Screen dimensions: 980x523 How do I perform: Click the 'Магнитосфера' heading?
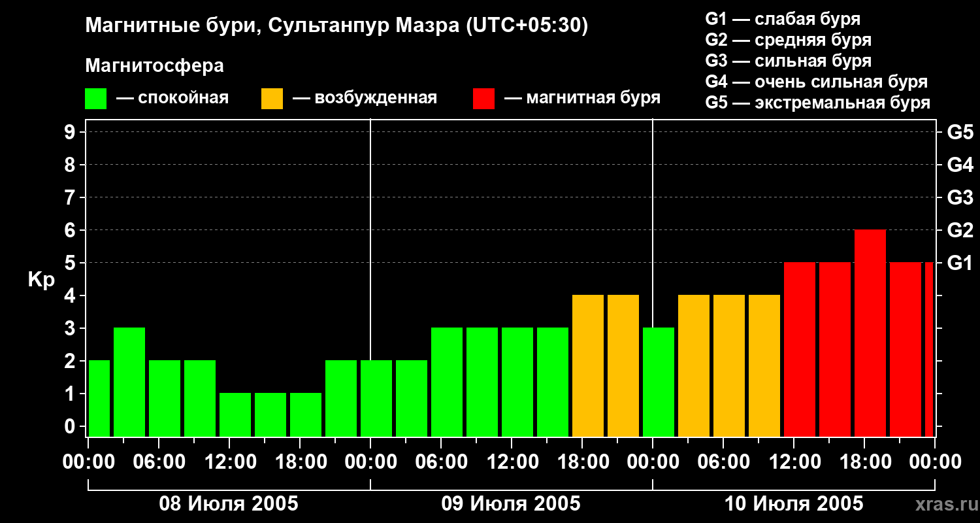coord(154,66)
